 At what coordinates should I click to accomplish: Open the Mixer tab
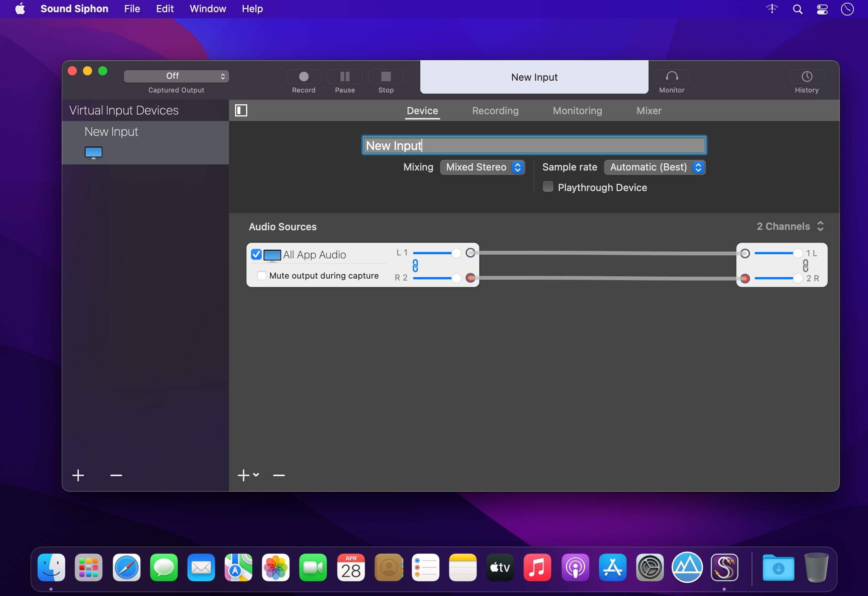tap(649, 111)
